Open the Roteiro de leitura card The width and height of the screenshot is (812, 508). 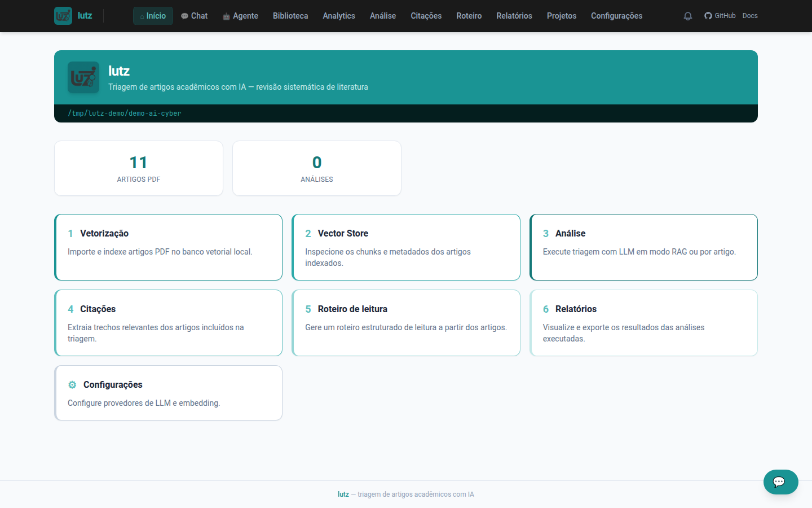point(406,323)
